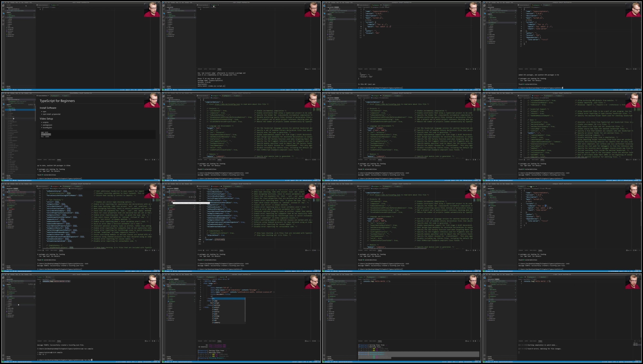Open File menu in the README preview frame
The image size is (643, 364).
(x=5, y=93)
